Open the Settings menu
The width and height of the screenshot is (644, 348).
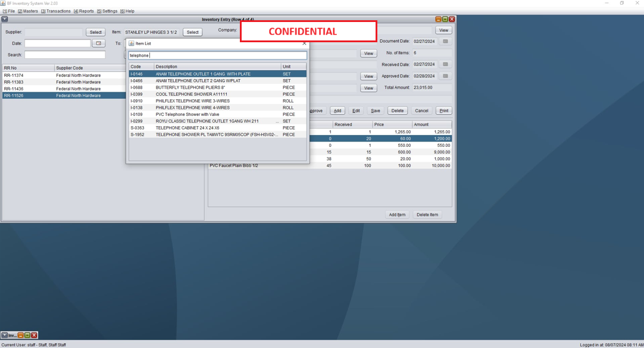(107, 11)
